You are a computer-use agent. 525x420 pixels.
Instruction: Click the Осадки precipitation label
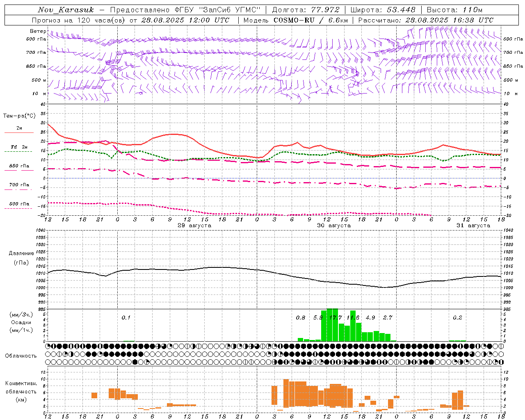tap(21, 322)
